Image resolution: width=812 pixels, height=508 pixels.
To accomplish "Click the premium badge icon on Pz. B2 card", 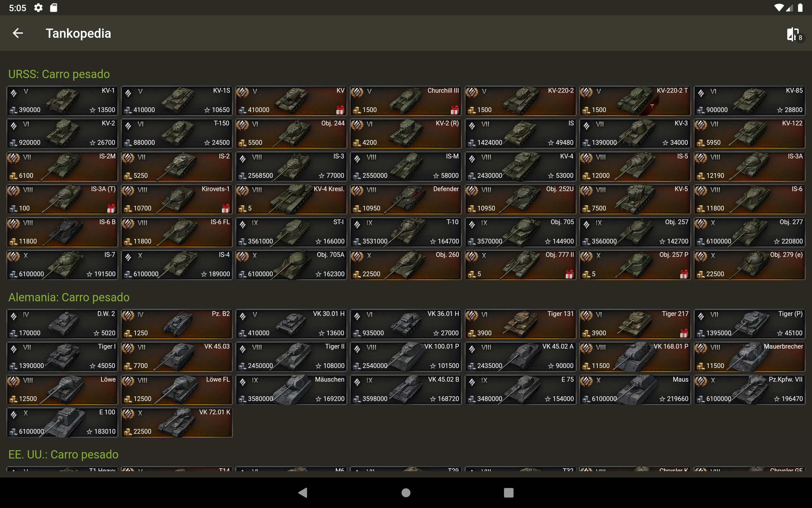I will pos(128,315).
